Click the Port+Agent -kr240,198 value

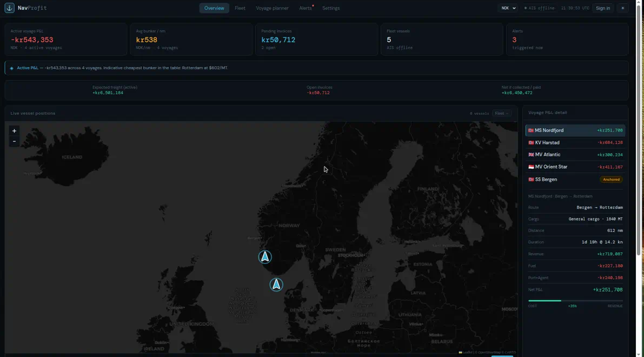pyautogui.click(x=610, y=278)
